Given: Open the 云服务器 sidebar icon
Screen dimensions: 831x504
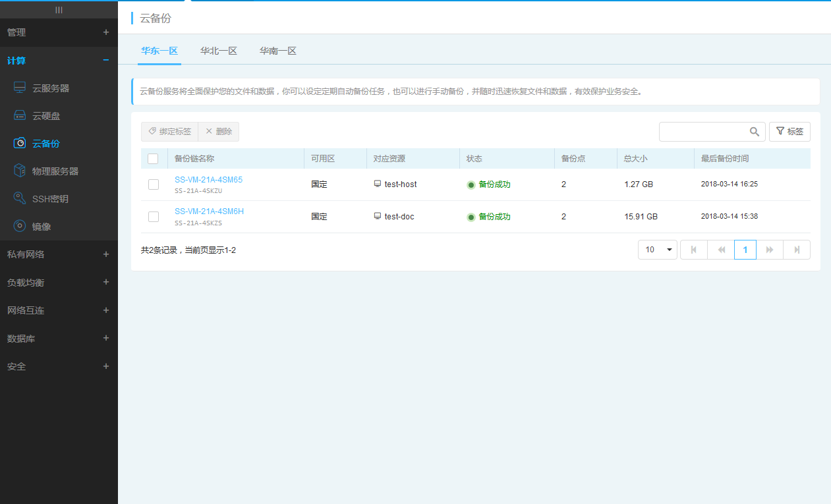Looking at the screenshot, I should (20, 88).
